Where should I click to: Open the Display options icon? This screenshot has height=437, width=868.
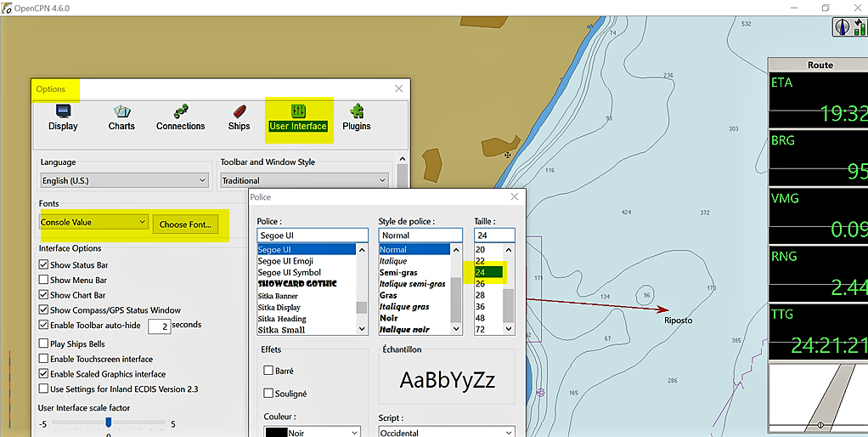click(63, 118)
